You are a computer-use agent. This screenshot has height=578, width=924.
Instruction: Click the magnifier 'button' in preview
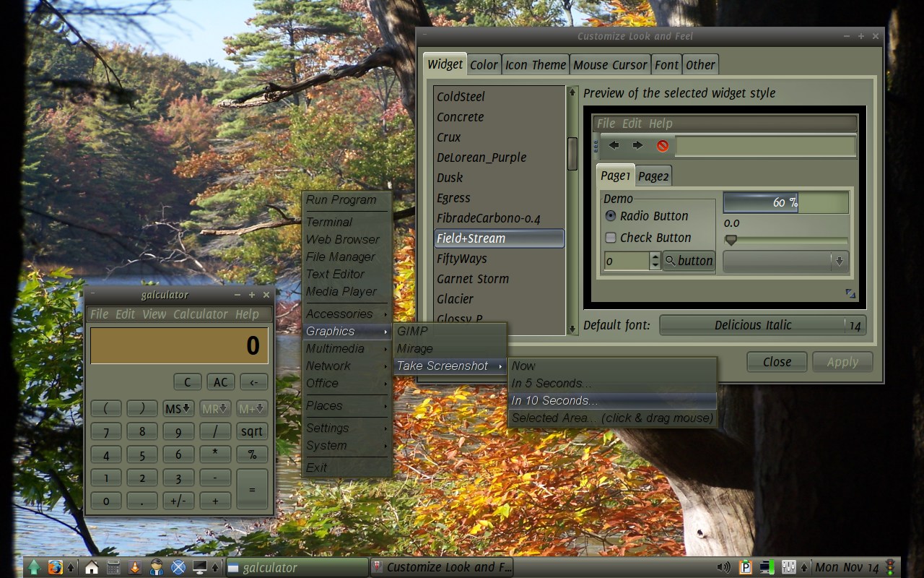[689, 261]
